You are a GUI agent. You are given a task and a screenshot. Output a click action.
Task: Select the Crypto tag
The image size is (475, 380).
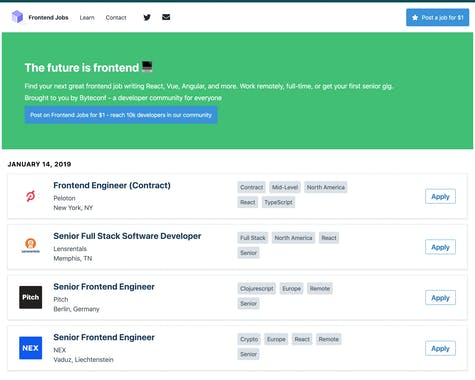click(x=249, y=339)
